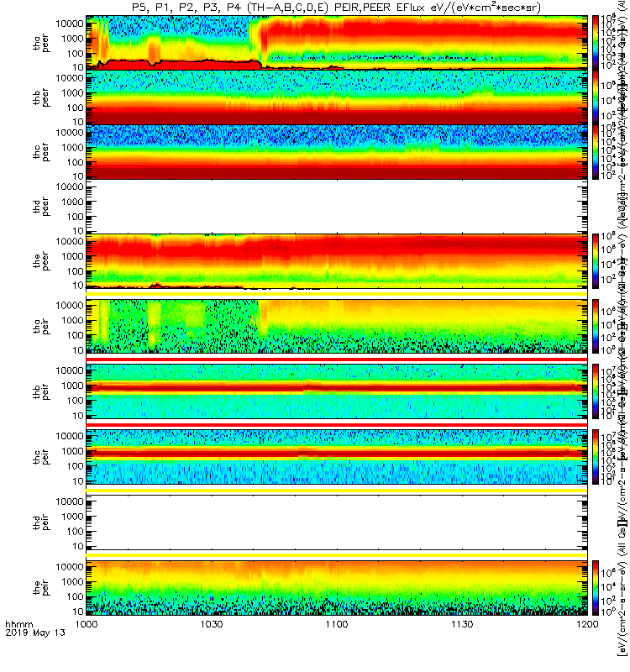
Task: Click the tha peir color scale bar
Action: pos(596,326)
